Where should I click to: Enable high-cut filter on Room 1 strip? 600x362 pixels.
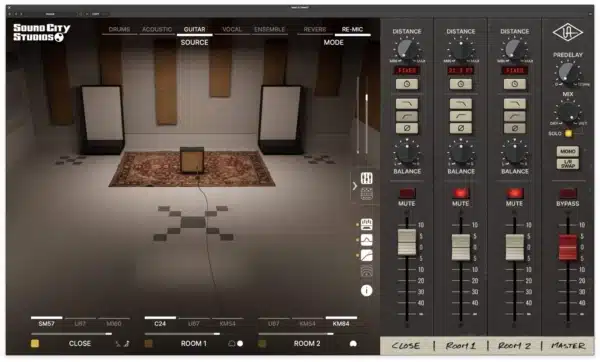click(x=461, y=104)
